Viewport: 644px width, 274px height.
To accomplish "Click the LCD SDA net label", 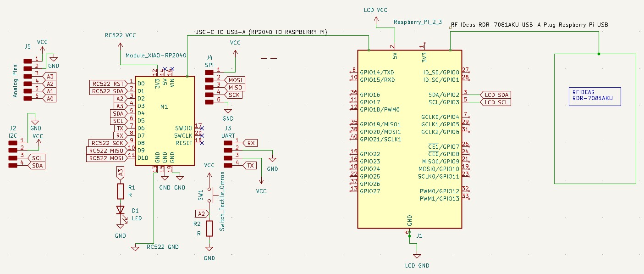I will [x=495, y=95].
